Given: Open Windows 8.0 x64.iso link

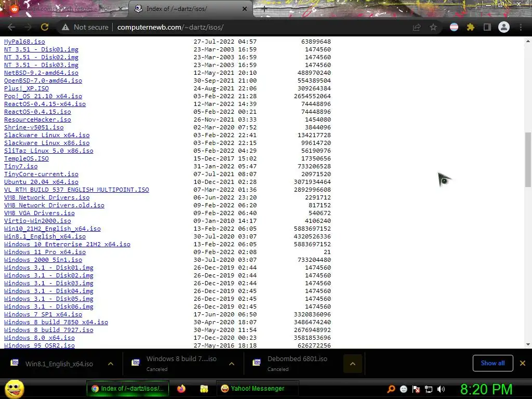Looking at the screenshot, I should point(39,338).
